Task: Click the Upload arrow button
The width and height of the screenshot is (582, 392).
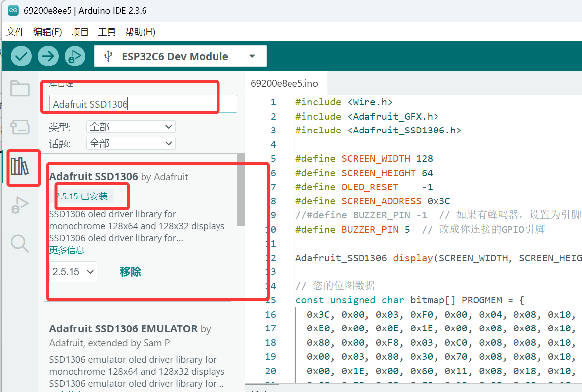Action: (x=48, y=56)
